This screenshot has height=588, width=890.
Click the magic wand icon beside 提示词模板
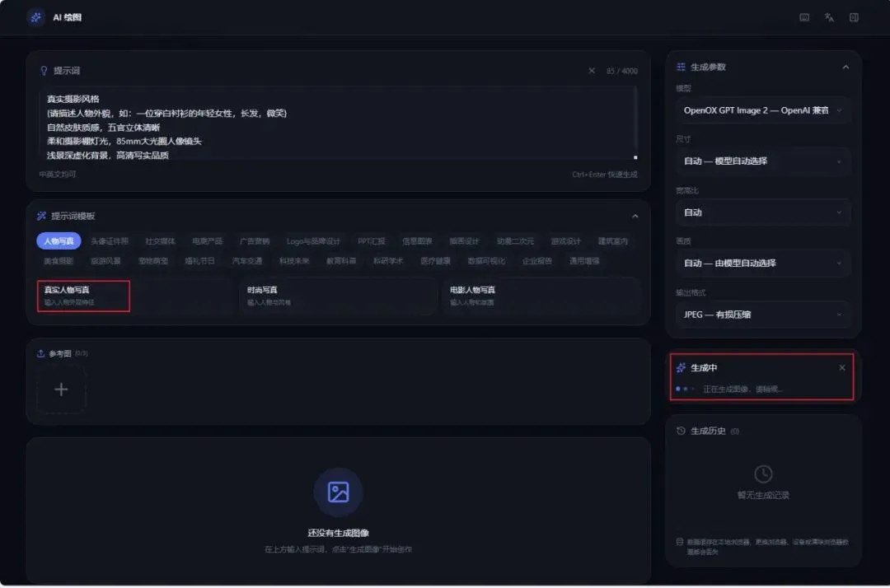(41, 216)
